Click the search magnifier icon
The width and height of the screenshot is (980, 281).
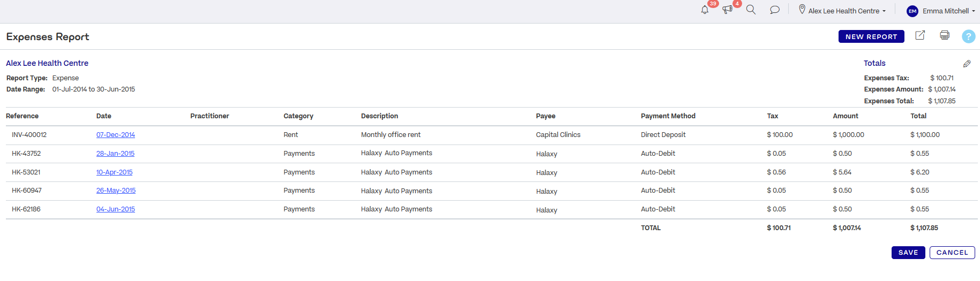pyautogui.click(x=751, y=10)
